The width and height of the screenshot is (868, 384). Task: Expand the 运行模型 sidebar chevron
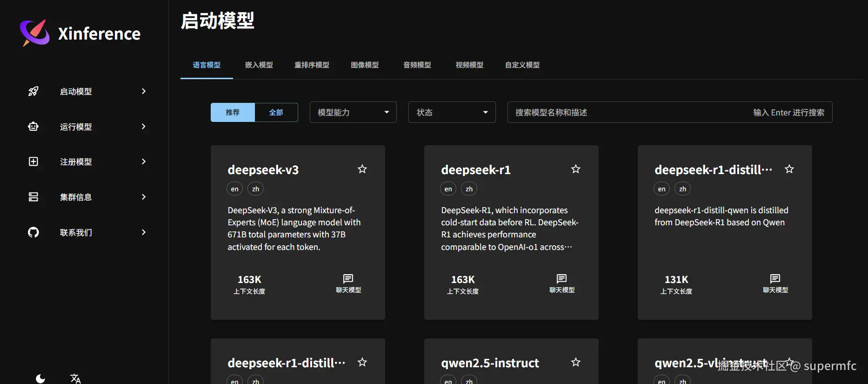144,127
